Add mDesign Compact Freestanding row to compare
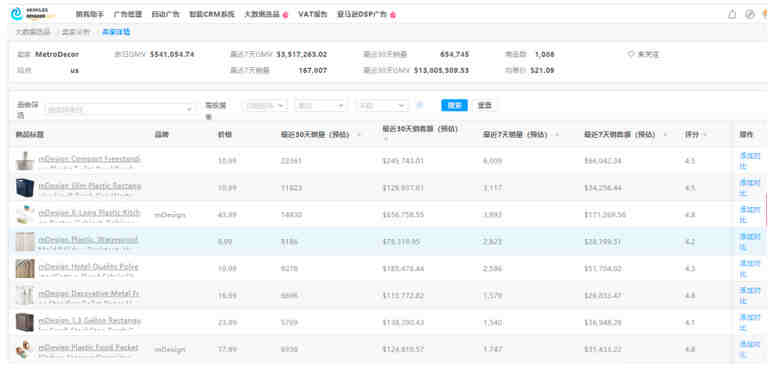The width and height of the screenshot is (782, 388). point(750,161)
